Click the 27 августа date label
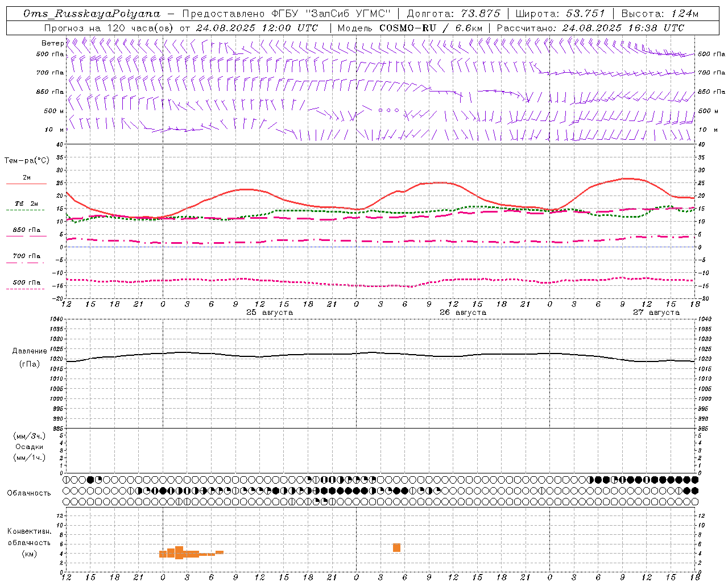 [x=656, y=313]
